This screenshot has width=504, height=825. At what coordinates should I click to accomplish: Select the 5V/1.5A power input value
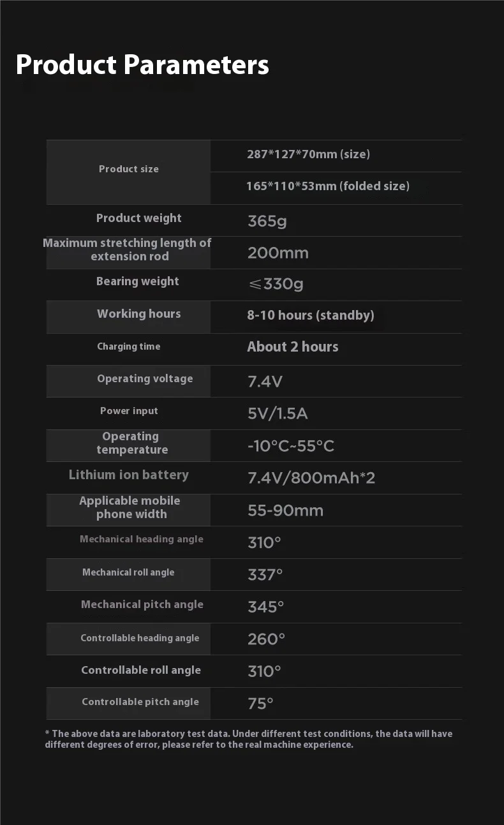pos(277,414)
